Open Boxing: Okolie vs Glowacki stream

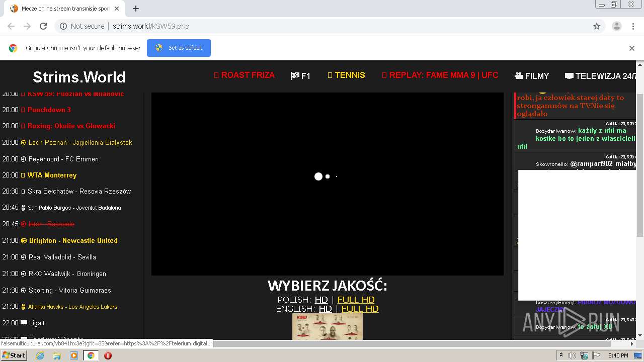coord(71,126)
